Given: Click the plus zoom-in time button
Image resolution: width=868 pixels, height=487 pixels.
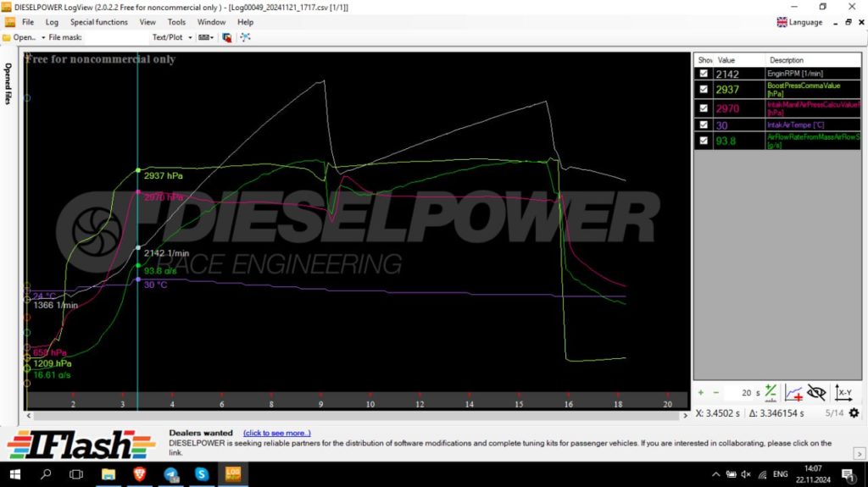Looking at the screenshot, I should pos(701,392).
